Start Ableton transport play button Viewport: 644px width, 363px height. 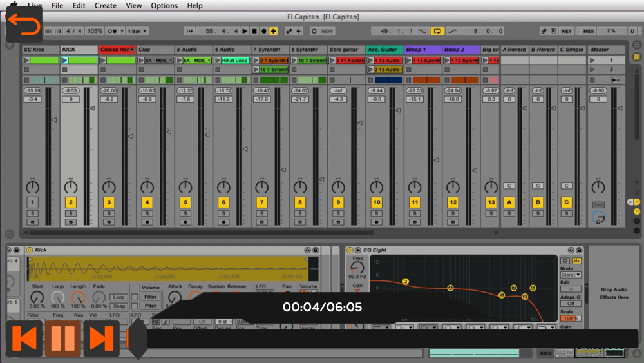245,31
